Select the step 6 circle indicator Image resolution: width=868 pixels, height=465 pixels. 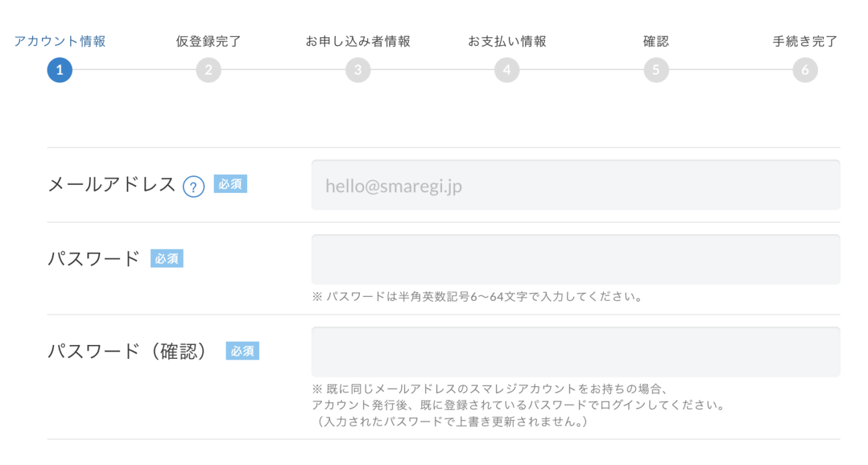click(x=805, y=70)
